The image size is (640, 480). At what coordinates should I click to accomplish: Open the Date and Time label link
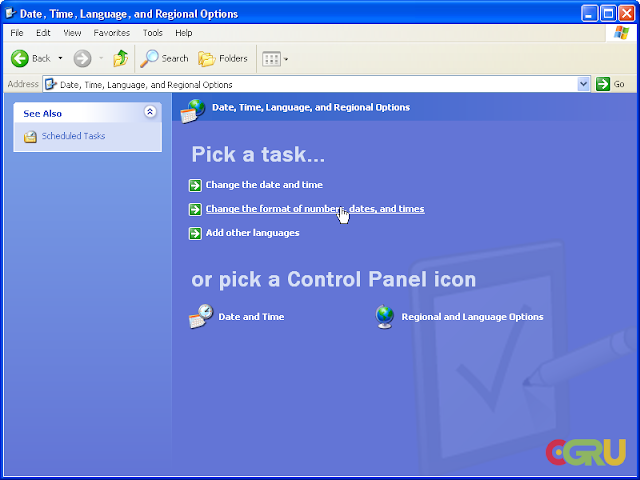coord(251,317)
